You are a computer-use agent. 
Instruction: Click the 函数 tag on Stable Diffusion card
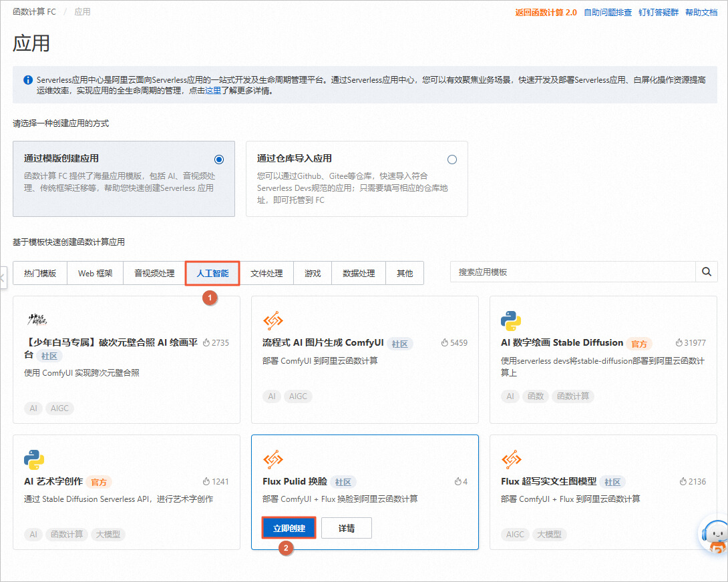click(536, 396)
